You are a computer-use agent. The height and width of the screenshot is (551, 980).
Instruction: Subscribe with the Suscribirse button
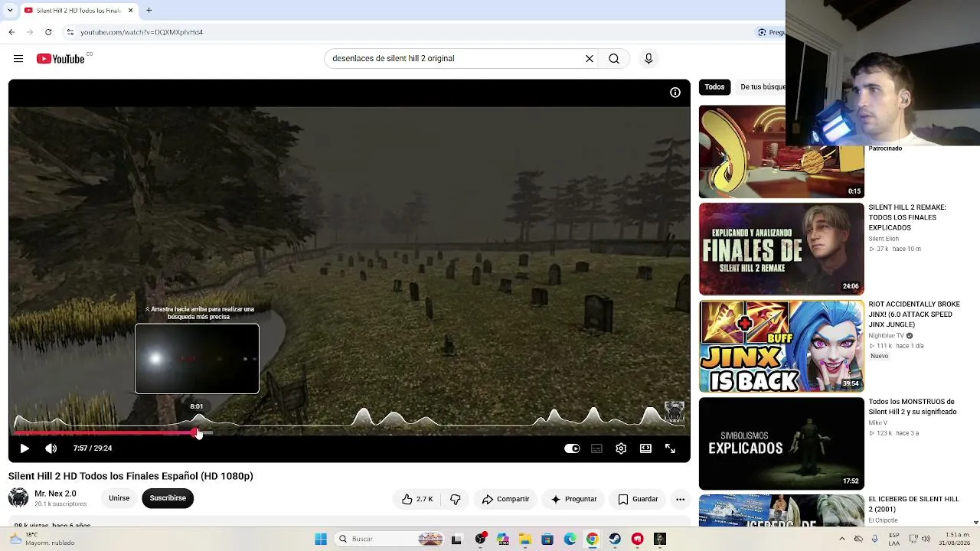(x=168, y=498)
